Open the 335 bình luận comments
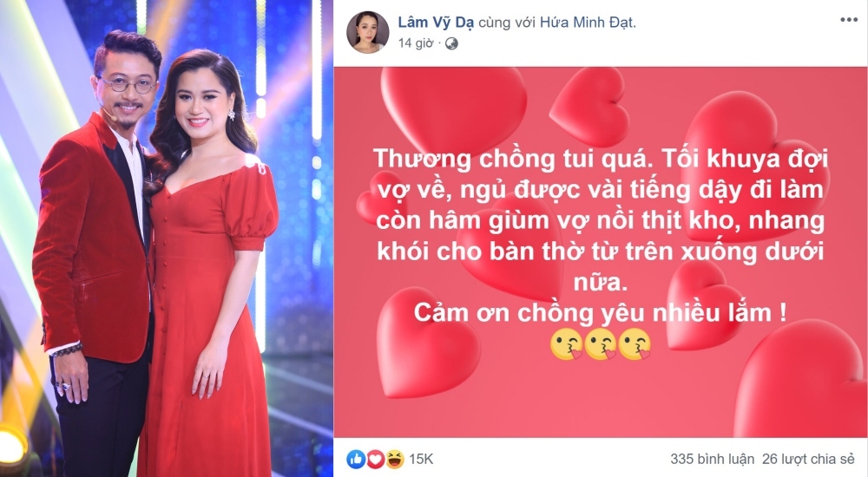This screenshot has height=477, width=868. click(712, 459)
